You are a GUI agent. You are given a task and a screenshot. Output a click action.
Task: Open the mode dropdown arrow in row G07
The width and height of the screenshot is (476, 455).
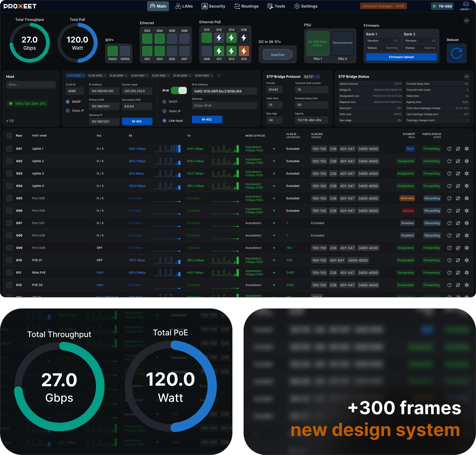(x=274, y=223)
